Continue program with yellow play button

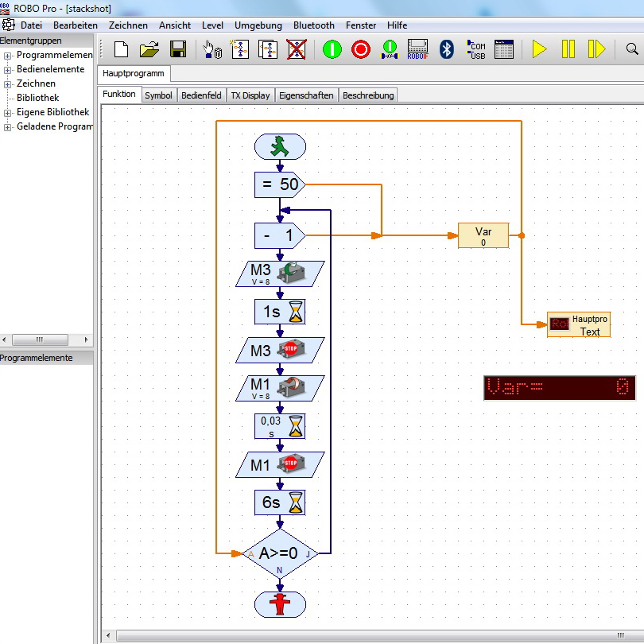(539, 49)
